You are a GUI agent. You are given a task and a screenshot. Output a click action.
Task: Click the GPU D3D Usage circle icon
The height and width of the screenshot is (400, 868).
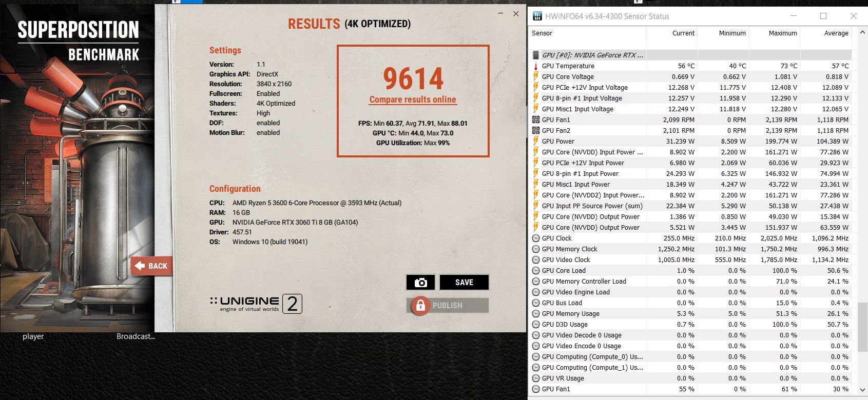(536, 325)
